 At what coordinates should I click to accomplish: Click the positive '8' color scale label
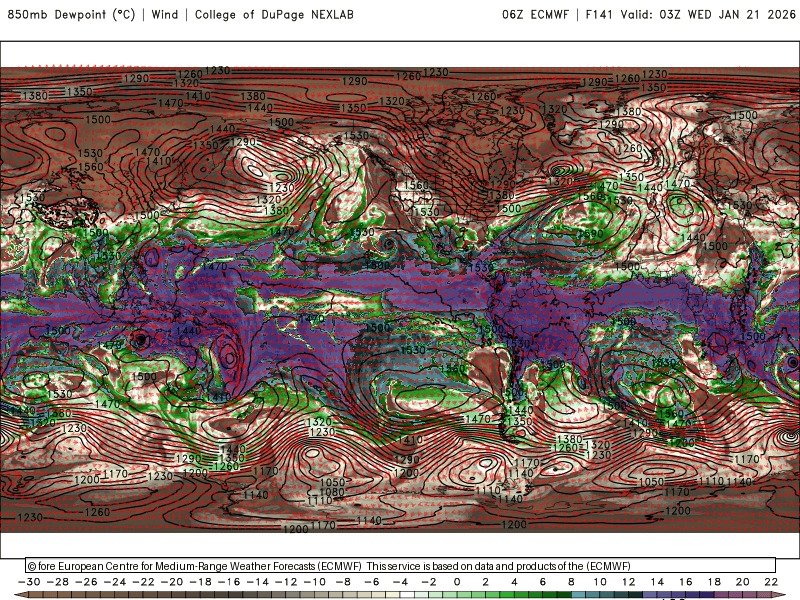571,582
